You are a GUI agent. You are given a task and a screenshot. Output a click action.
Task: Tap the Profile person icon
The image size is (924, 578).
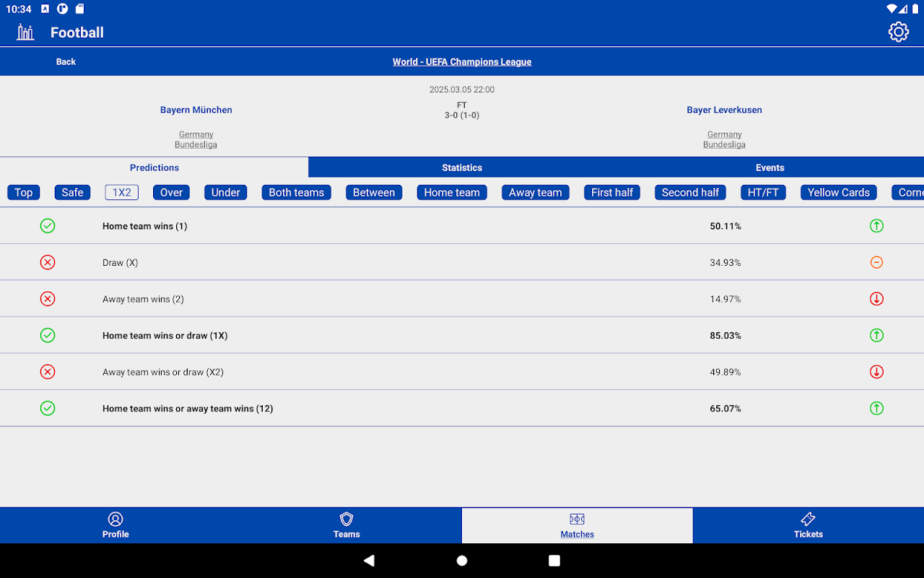[x=115, y=519]
